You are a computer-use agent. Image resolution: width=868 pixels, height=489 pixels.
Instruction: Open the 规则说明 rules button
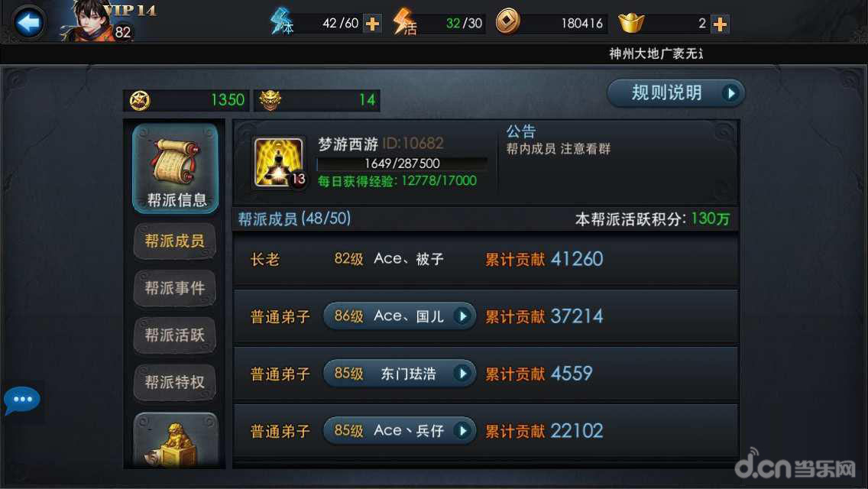pos(676,93)
